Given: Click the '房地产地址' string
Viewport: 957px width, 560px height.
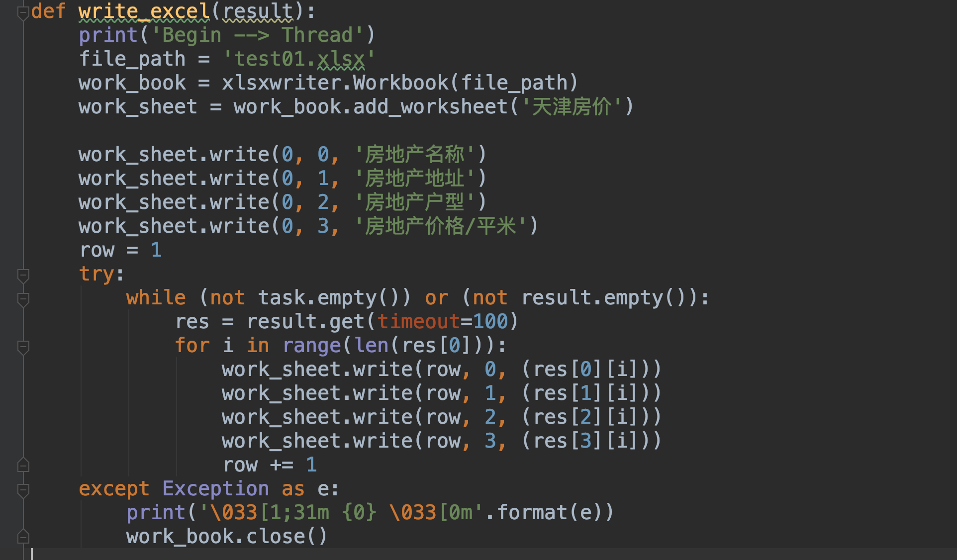Looking at the screenshot, I should pos(415,179).
